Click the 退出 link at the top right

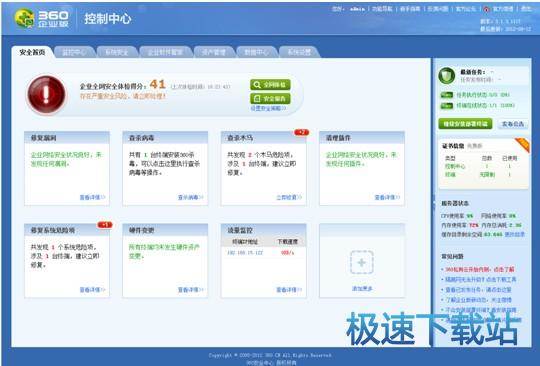pyautogui.click(x=526, y=9)
